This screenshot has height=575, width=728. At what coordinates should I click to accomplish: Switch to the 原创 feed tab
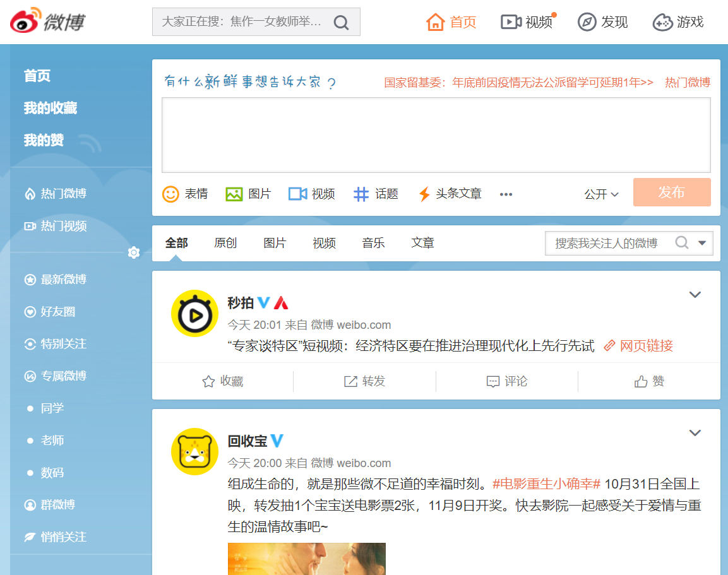[x=225, y=243]
